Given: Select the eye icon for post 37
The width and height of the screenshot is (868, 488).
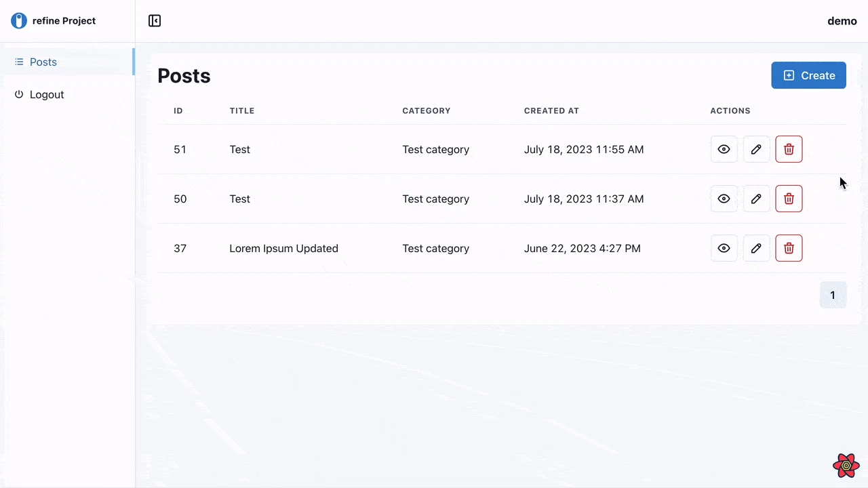Looking at the screenshot, I should coord(724,248).
